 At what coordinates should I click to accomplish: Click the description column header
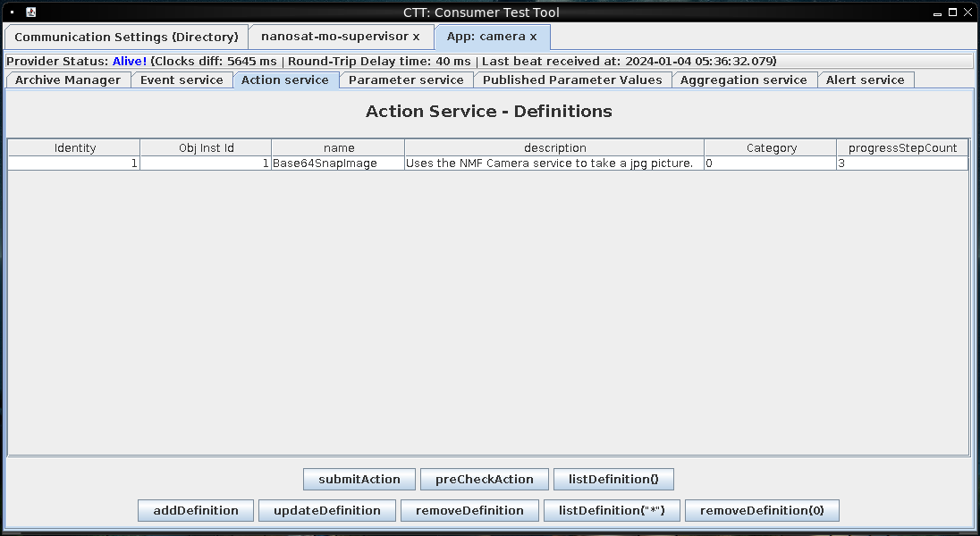(554, 148)
